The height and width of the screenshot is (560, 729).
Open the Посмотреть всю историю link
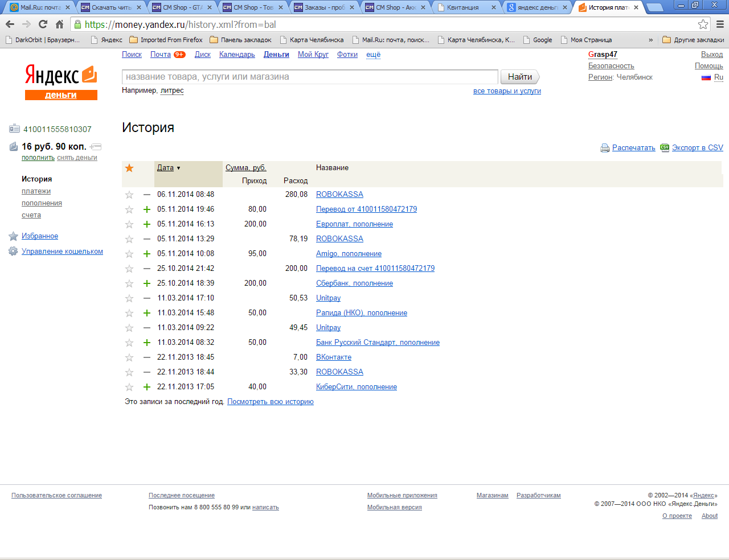click(x=271, y=402)
